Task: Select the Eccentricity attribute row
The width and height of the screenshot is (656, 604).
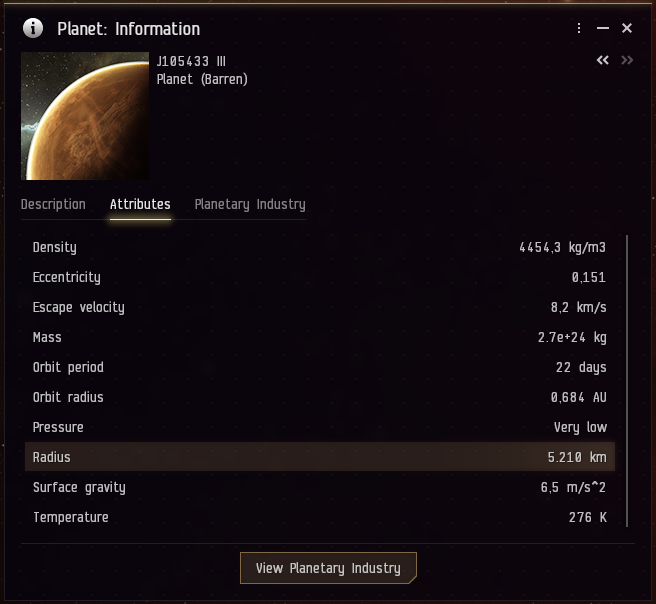Action: pos(320,277)
